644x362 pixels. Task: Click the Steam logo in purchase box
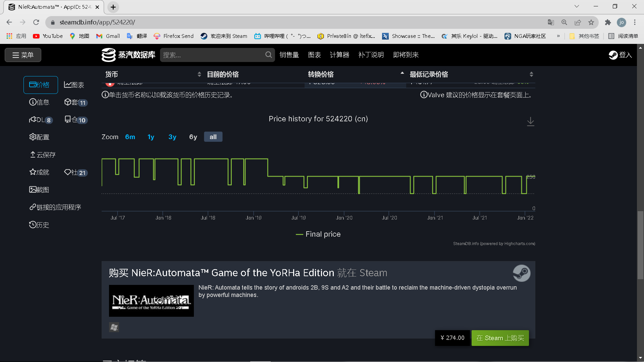tap(521, 273)
